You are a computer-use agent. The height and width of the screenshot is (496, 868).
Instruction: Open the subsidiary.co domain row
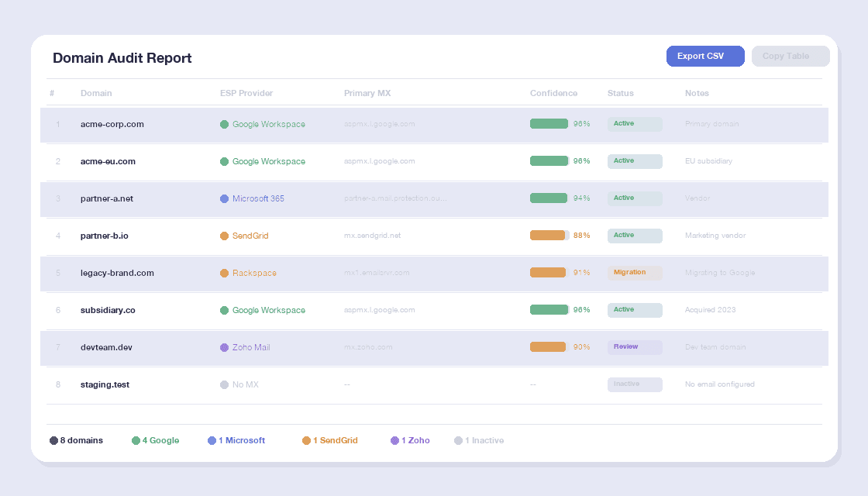pos(108,310)
